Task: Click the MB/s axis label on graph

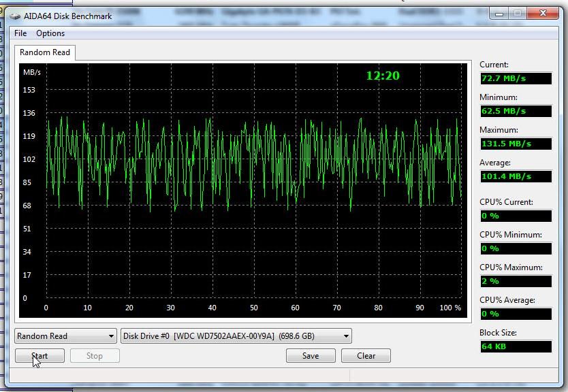Action: coord(32,72)
